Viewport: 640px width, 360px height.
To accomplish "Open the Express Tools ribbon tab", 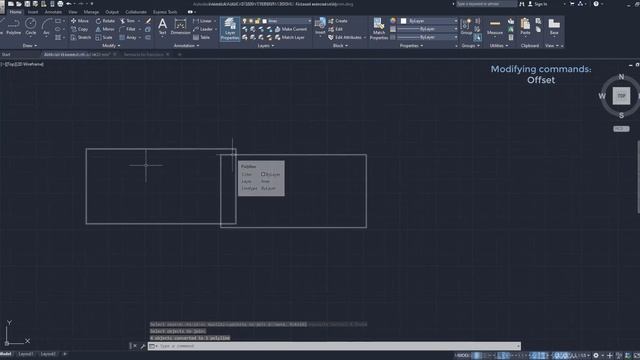I will (x=165, y=12).
